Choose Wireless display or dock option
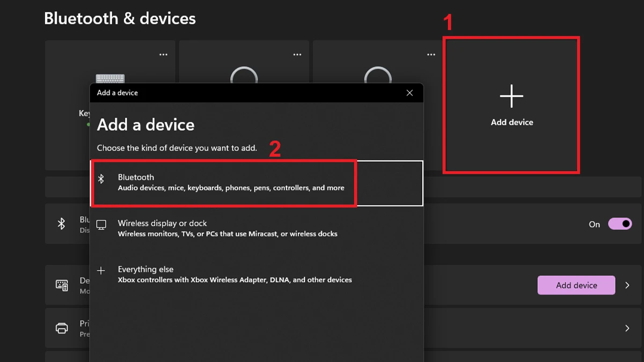Screen dimensions: 644x362 coord(257,228)
